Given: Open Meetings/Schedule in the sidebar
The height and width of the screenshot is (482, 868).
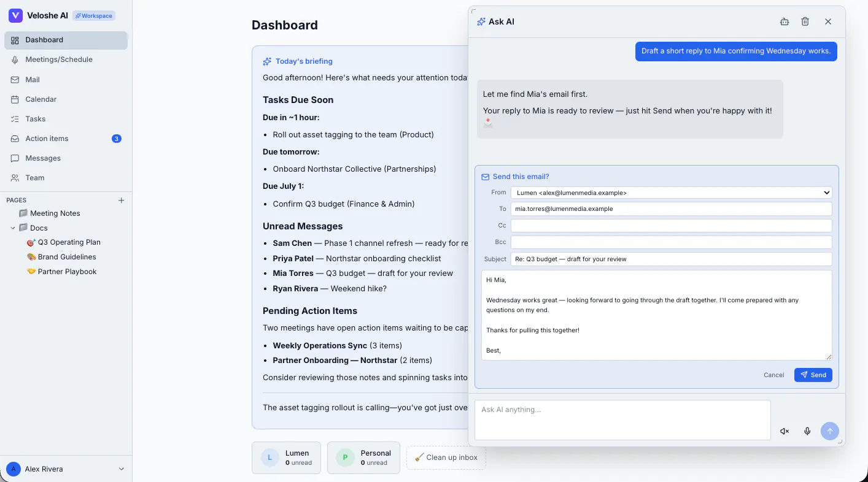Looking at the screenshot, I should point(66,59).
